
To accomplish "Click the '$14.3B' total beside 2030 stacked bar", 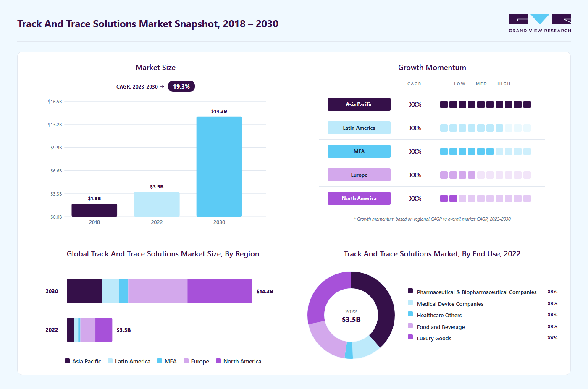I will pyautogui.click(x=265, y=291).
